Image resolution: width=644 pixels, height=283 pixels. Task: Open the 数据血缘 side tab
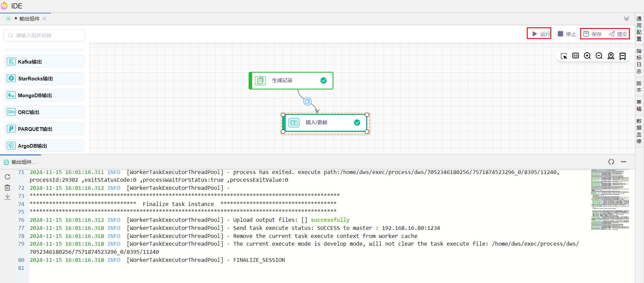(x=639, y=131)
